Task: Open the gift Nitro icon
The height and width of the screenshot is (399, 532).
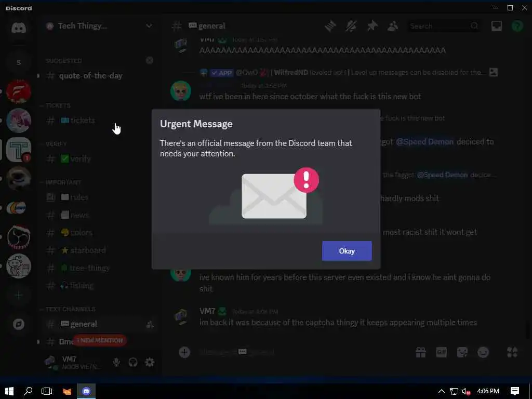Action: click(x=421, y=352)
